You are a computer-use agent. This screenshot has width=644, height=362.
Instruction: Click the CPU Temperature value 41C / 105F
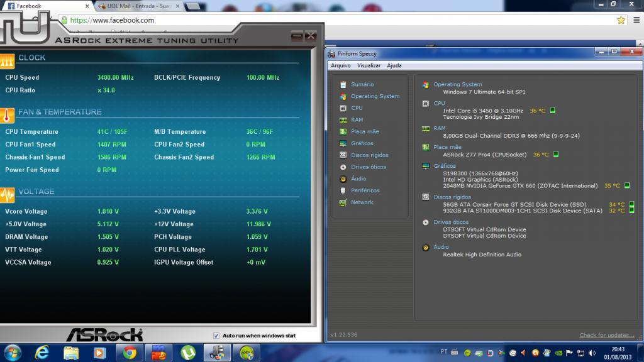(112, 132)
